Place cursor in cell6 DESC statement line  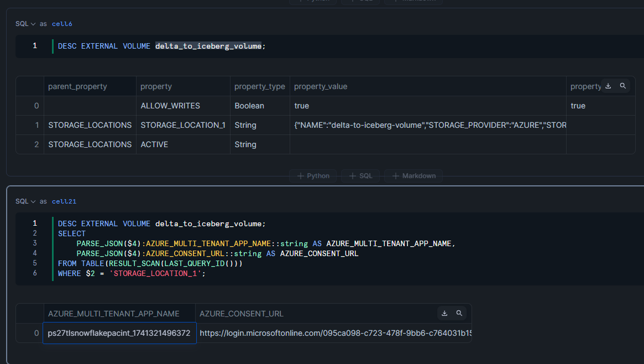click(x=162, y=46)
